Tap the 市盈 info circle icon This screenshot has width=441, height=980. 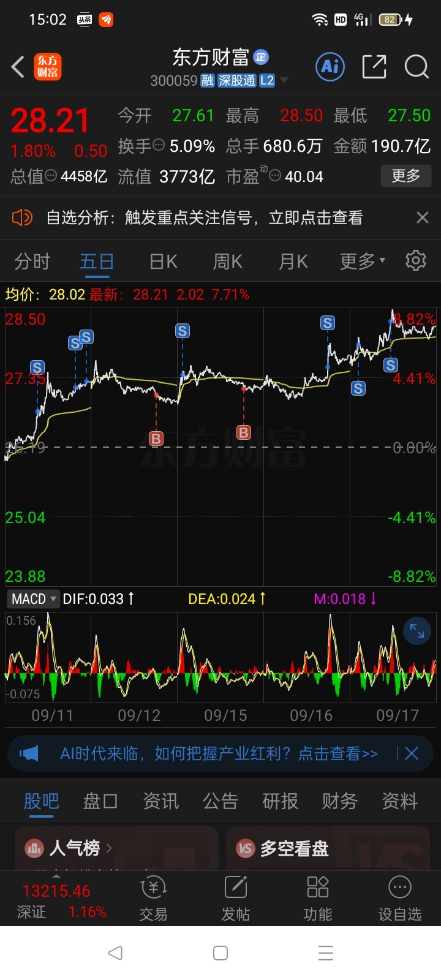(275, 176)
